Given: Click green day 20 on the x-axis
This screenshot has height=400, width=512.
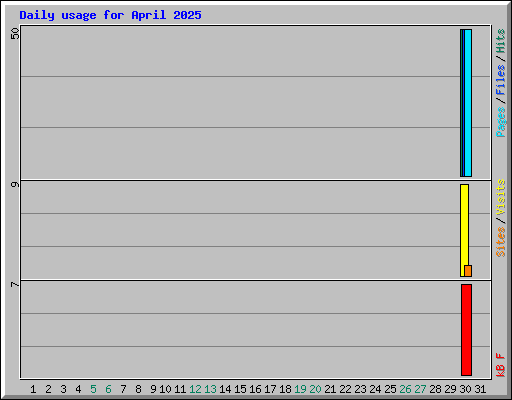Looking at the screenshot, I should click(315, 389).
